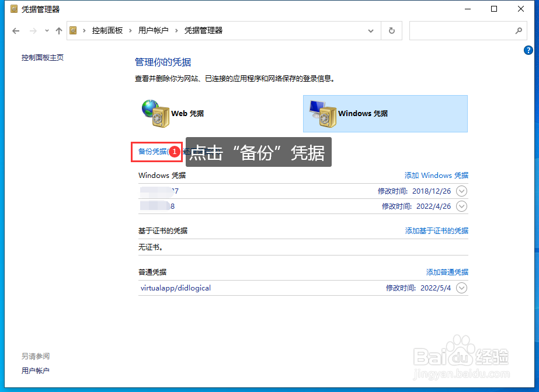Image resolution: width=539 pixels, height=392 pixels.
Task: Click inside the search input field
Action: click(461, 30)
